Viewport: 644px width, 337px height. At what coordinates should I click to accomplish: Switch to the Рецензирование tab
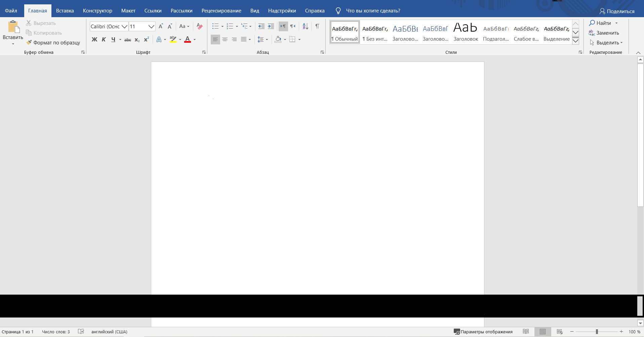tap(221, 11)
